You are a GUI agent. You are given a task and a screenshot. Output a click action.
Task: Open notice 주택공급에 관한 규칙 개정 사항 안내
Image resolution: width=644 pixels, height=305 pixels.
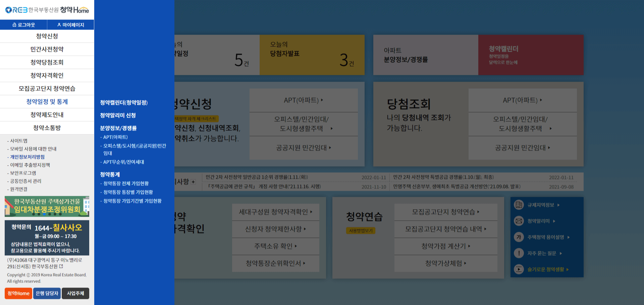pos(264,186)
